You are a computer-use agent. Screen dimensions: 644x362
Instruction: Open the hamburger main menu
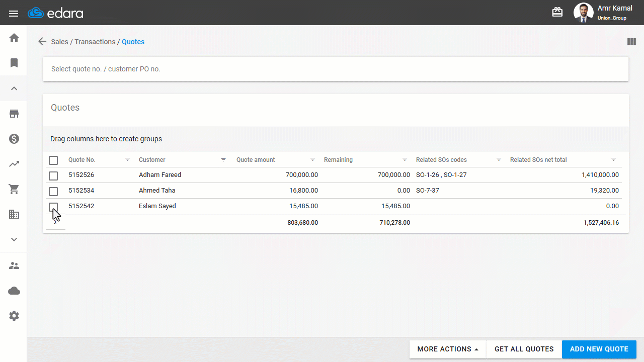point(14,13)
